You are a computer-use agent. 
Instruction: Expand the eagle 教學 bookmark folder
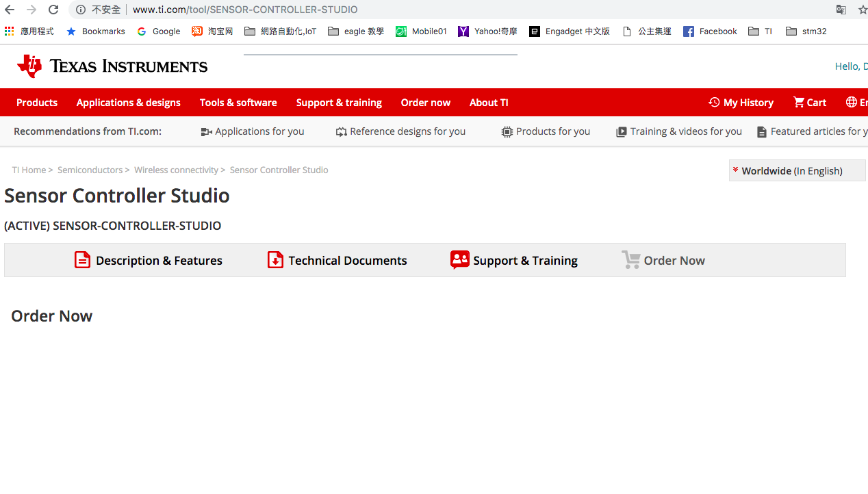click(356, 31)
